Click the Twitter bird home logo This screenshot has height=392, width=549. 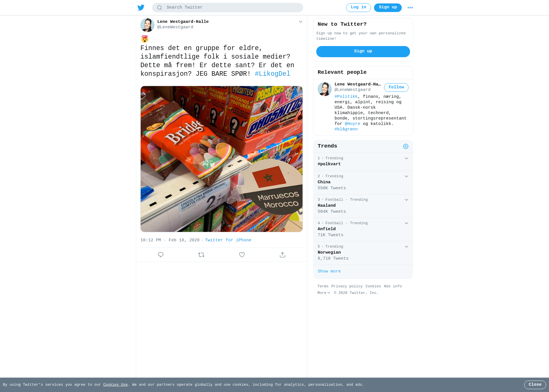coord(141,7)
